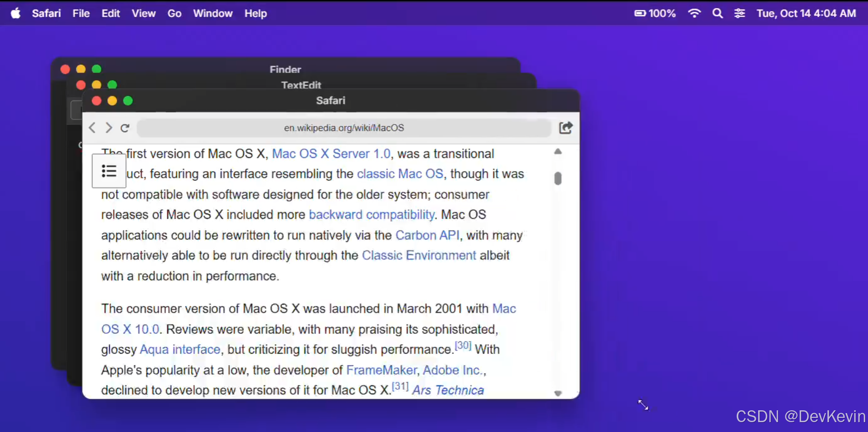
Task: Open the Classic Environment link
Action: (x=419, y=256)
